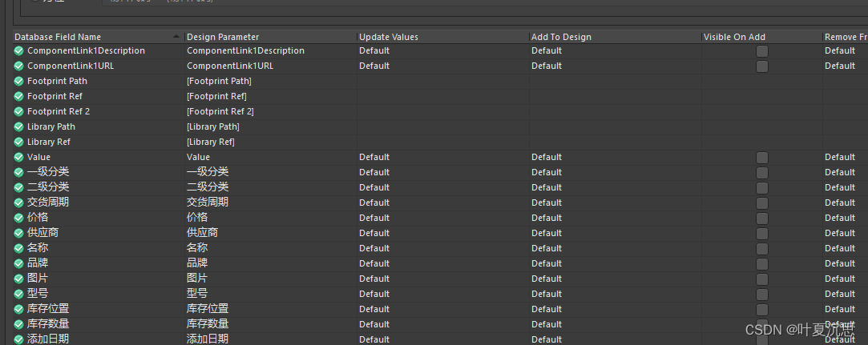Click green check icon beside Value field
Screen dimensions: 868x345
pyautogui.click(x=19, y=157)
